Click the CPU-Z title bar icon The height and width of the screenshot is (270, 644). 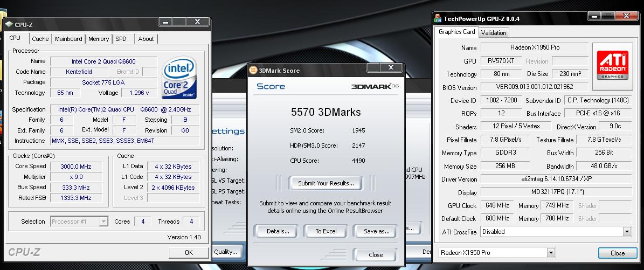pos(10,24)
